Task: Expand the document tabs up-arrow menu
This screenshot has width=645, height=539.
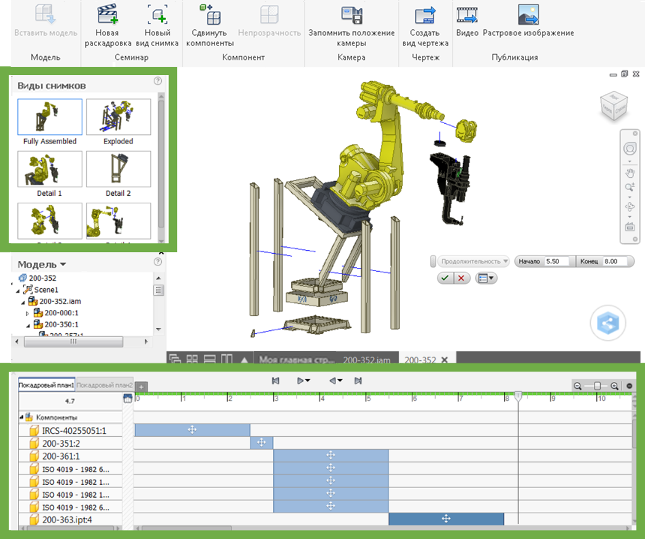Action: pos(244,360)
